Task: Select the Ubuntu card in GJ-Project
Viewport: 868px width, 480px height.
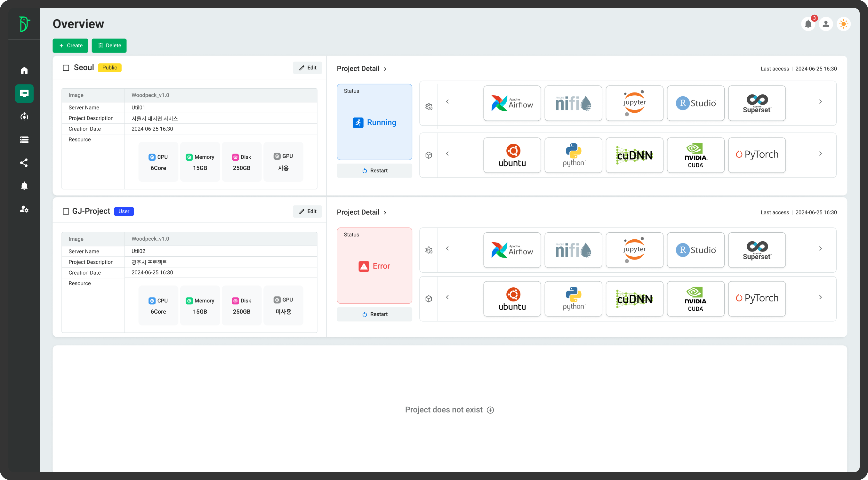Action: coord(512,299)
